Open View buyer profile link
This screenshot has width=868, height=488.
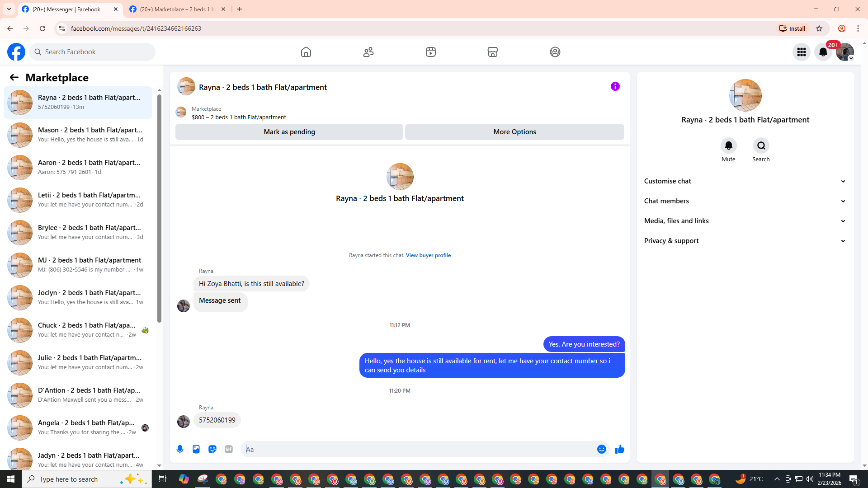point(428,255)
